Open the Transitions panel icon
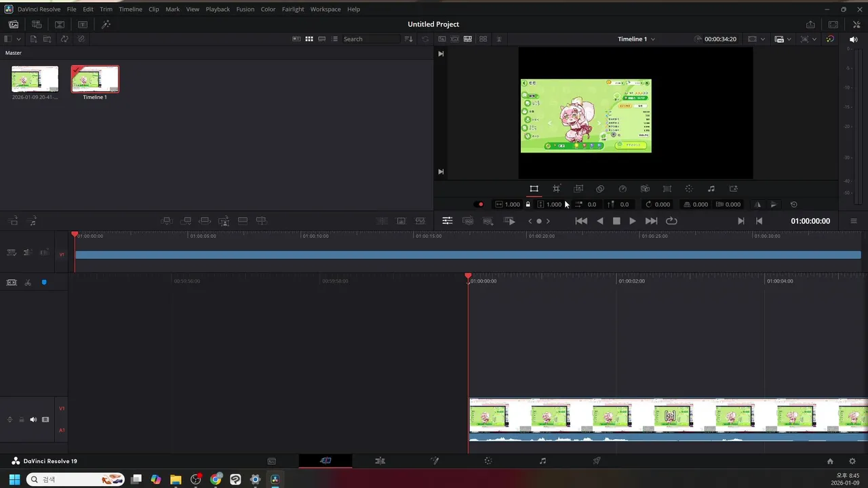The image size is (868, 488). click(x=60, y=24)
